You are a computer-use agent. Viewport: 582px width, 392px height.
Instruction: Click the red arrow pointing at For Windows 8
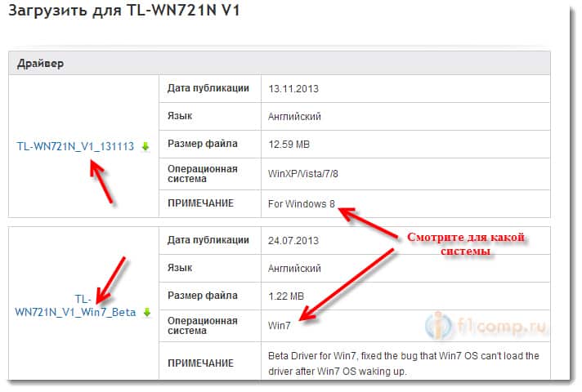[x=368, y=222]
